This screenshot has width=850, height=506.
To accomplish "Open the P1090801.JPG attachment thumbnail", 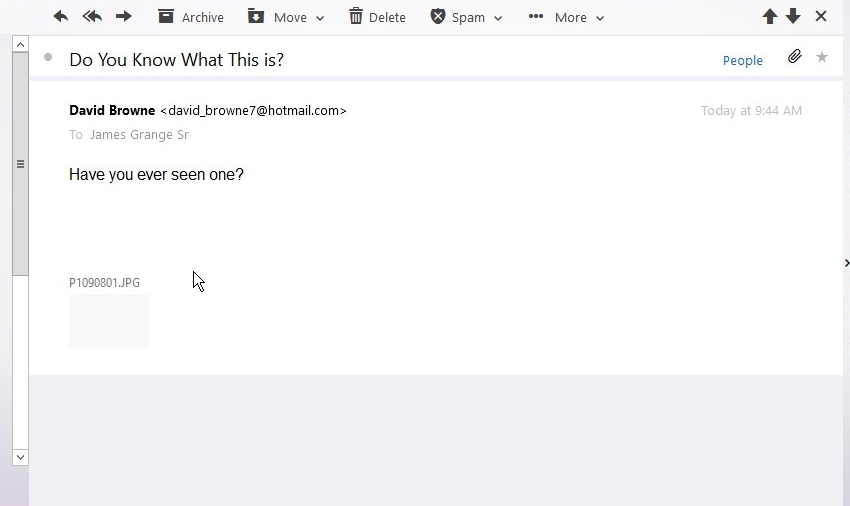I will (x=109, y=322).
